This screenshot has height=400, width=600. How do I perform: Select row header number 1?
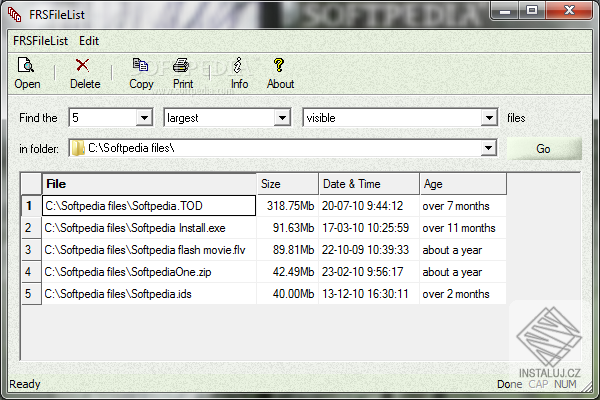click(31, 206)
